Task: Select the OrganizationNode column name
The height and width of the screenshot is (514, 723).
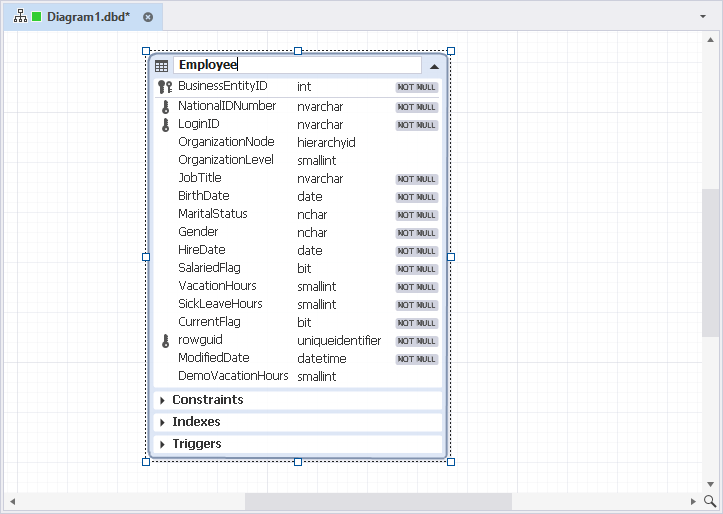Action: [226, 142]
